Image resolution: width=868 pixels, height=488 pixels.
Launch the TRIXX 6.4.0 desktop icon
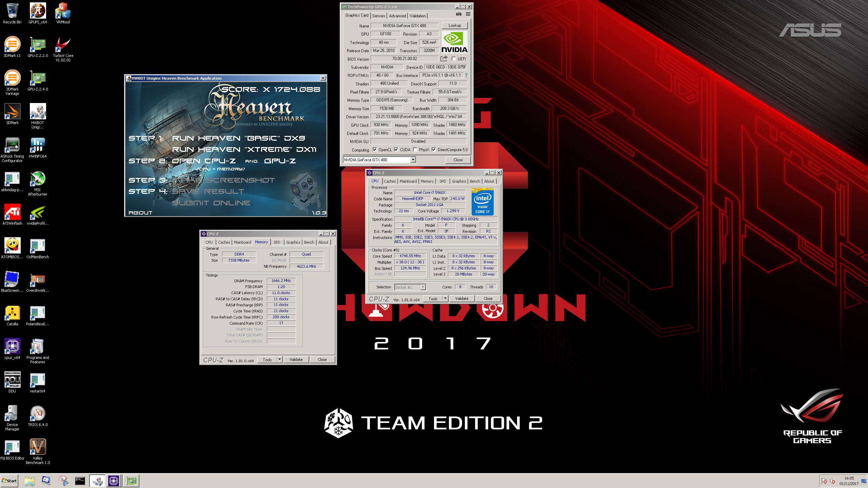click(x=38, y=416)
